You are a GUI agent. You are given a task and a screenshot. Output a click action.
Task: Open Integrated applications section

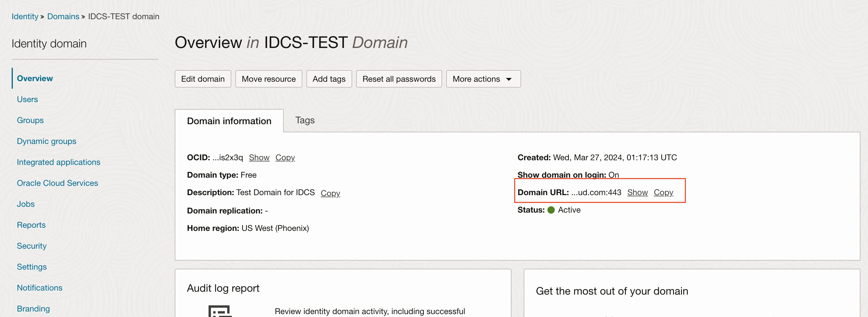tap(59, 162)
